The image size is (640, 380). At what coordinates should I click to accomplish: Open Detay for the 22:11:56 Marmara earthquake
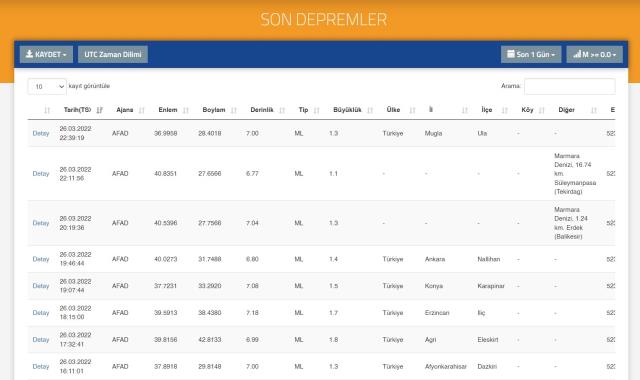(41, 174)
